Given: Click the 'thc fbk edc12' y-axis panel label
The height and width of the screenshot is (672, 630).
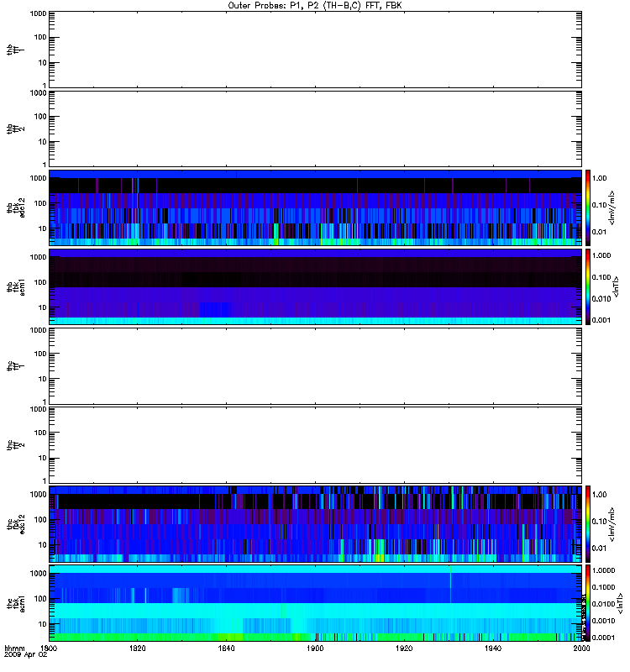Looking at the screenshot, I should 16,523.
